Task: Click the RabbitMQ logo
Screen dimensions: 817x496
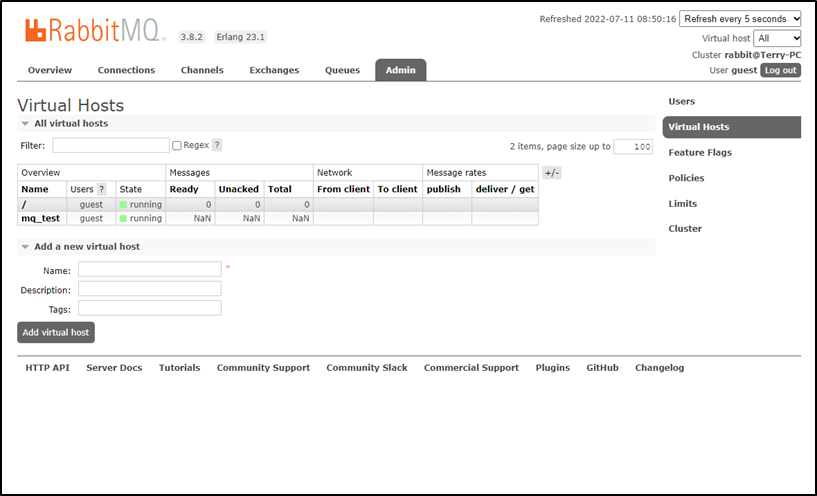Action: tap(95, 30)
